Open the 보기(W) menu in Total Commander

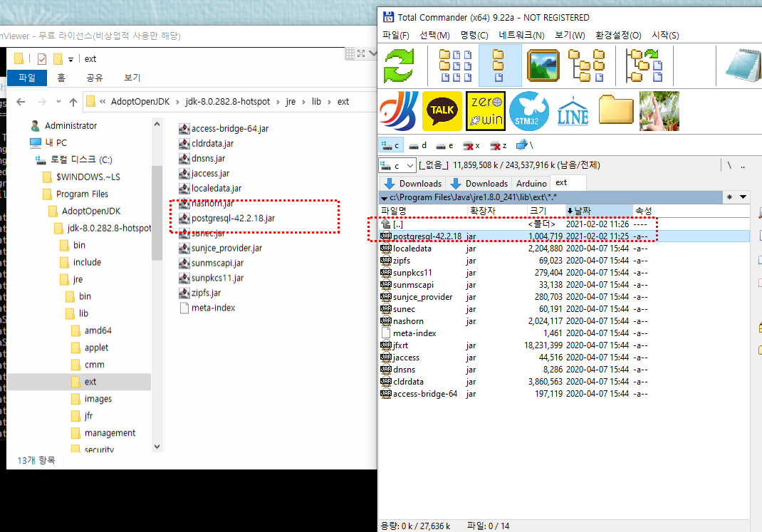point(570,36)
